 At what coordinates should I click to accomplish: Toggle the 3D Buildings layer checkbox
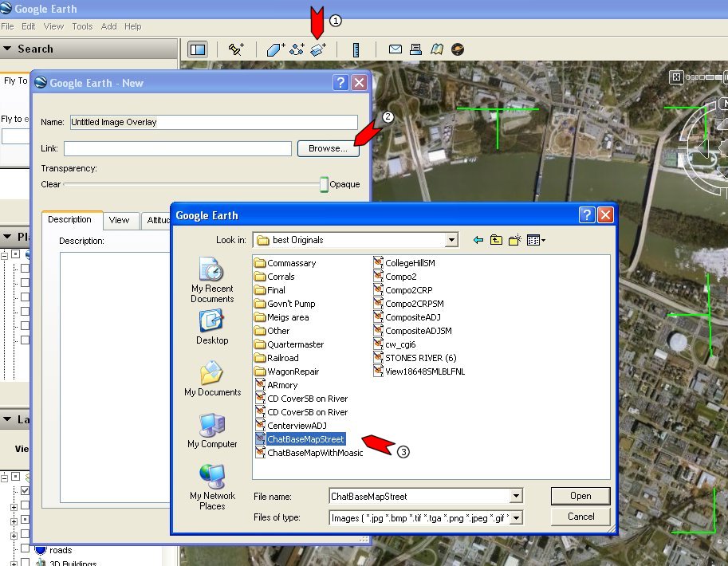tap(26, 563)
